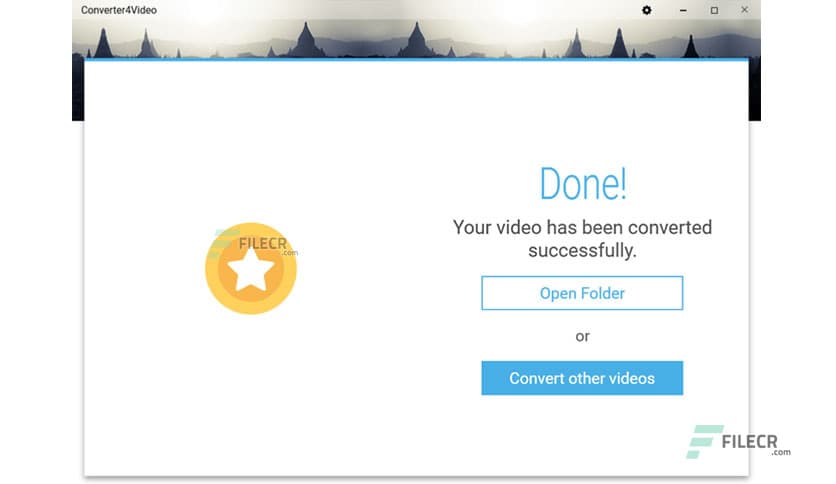Click the "Your video has been converted successfully." message
Screen dimensions: 836x484
[582, 238]
